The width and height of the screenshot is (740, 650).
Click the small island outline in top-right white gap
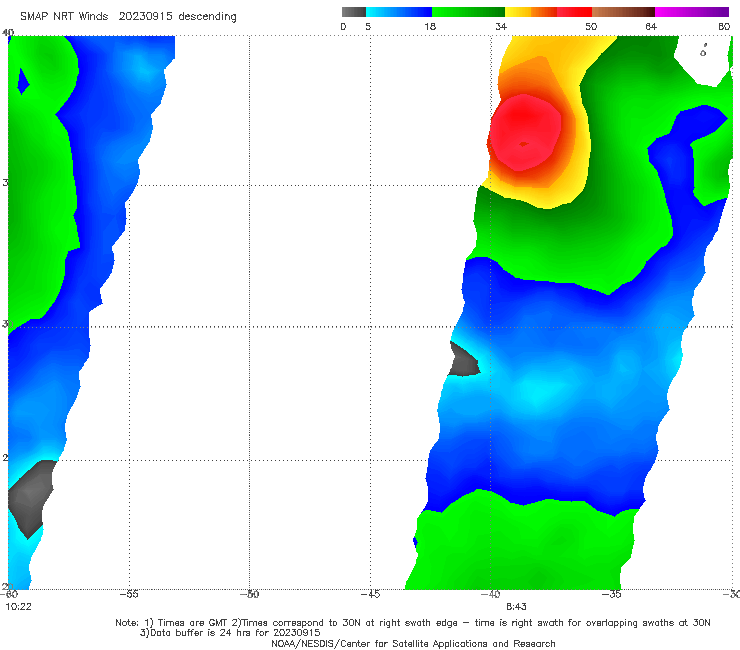point(703,51)
